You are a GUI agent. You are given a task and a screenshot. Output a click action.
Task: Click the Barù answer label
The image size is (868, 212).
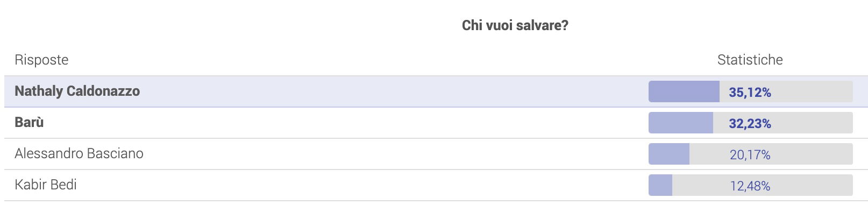[29, 122]
